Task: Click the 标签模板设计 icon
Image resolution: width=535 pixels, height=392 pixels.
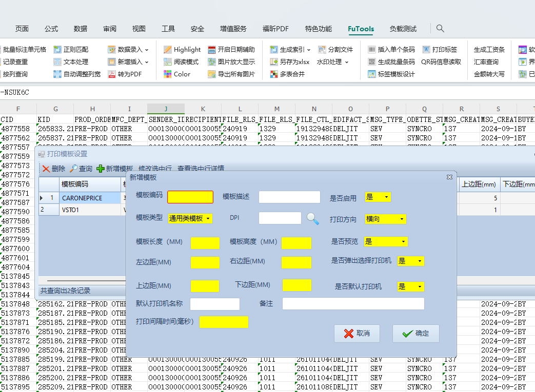Action: point(372,74)
